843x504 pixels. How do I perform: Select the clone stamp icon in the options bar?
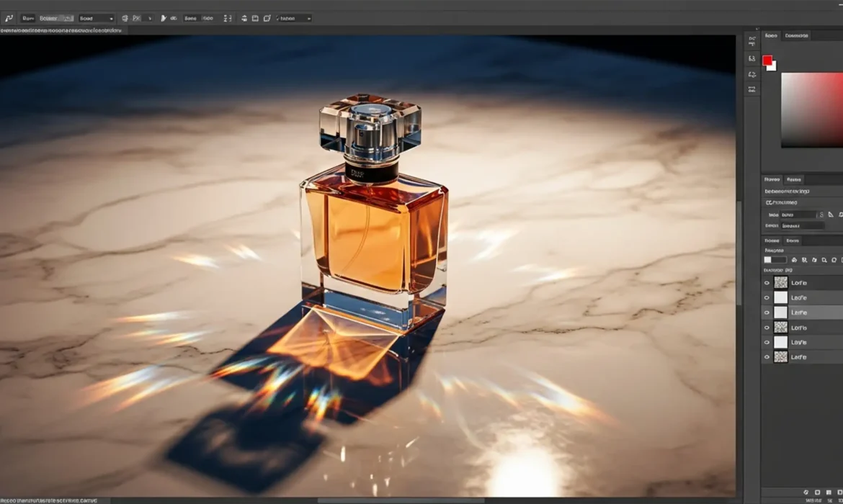tap(125, 18)
